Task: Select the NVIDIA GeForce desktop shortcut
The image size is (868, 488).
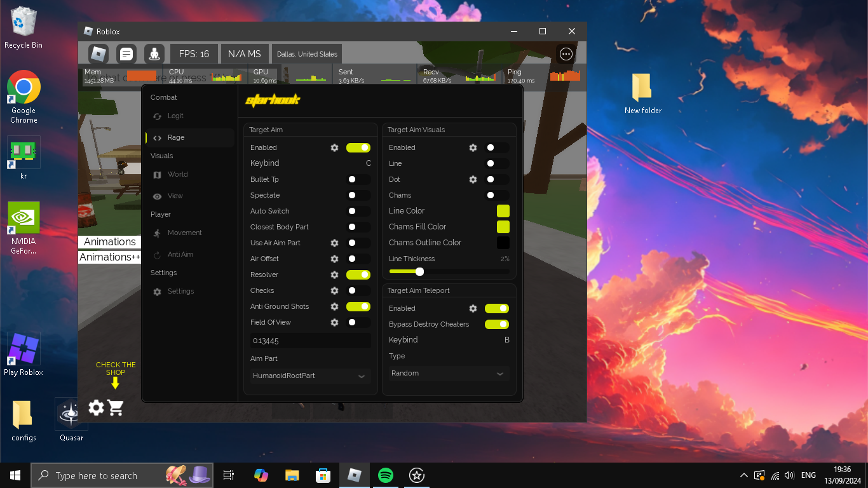Action: coord(24,228)
